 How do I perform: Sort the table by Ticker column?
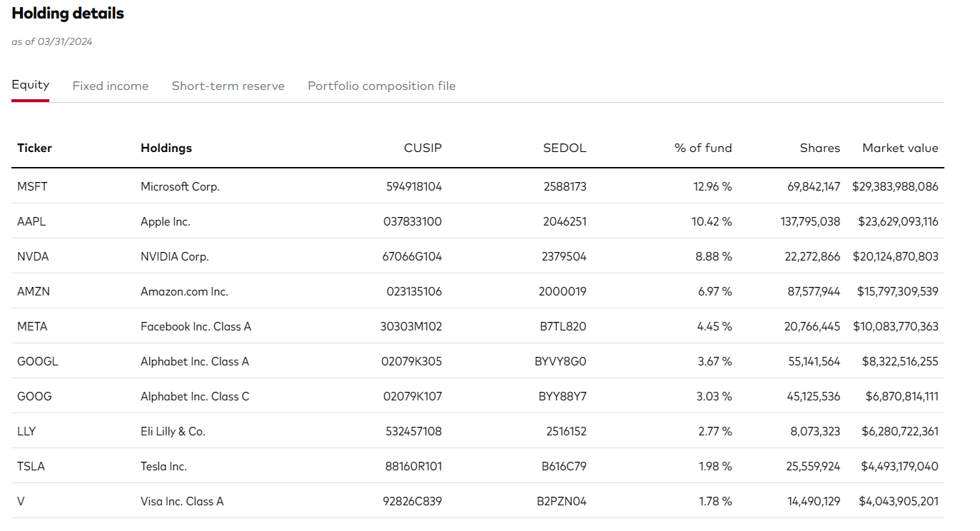[x=34, y=148]
